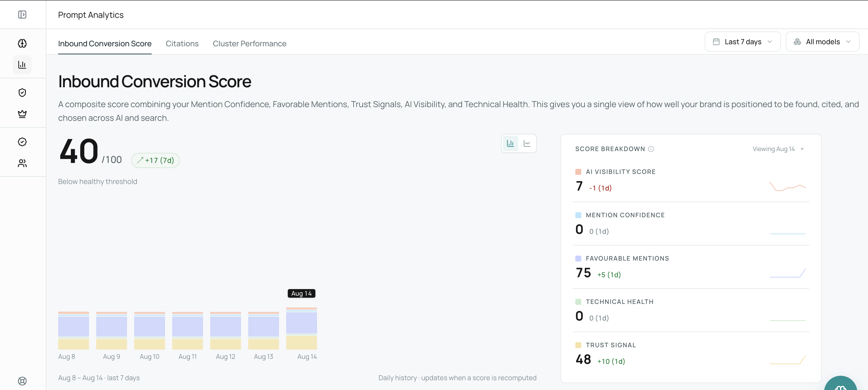Screen dimensions: 868x390
Task: Click the AI Visibility -1 (1d) change
Action: (x=600, y=188)
